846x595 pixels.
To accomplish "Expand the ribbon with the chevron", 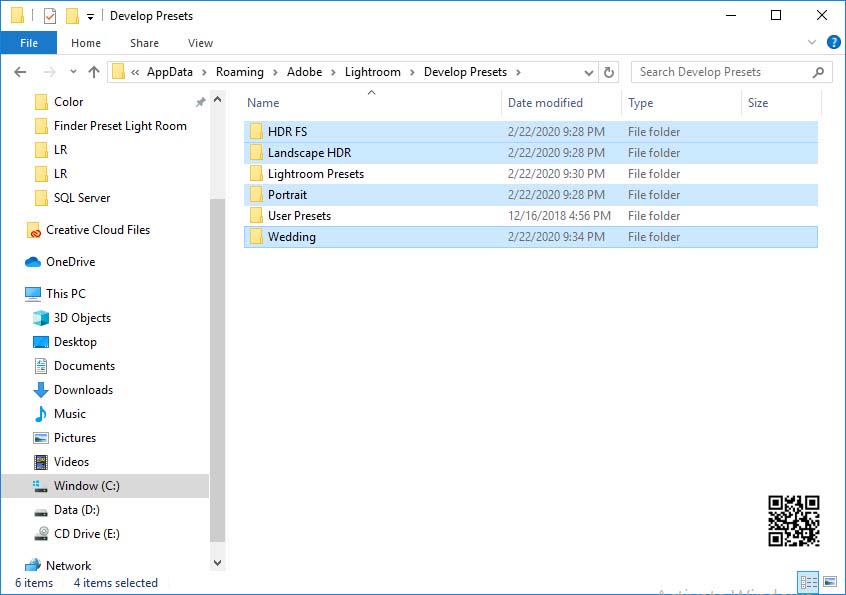I will (811, 42).
